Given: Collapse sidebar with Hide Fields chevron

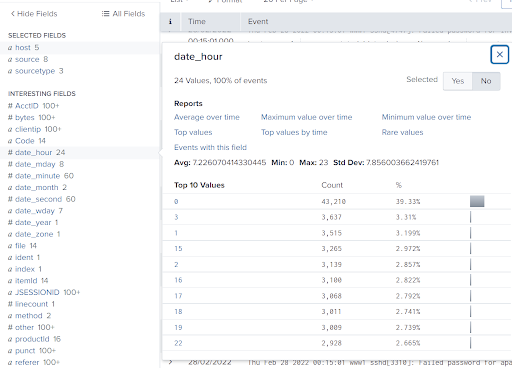Looking at the screenshot, I should pos(13,14).
